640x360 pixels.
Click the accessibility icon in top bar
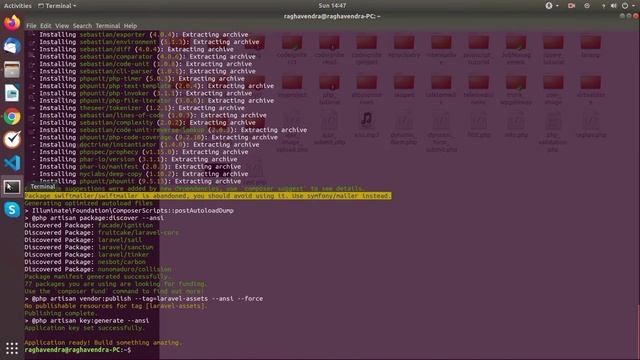(549, 5)
